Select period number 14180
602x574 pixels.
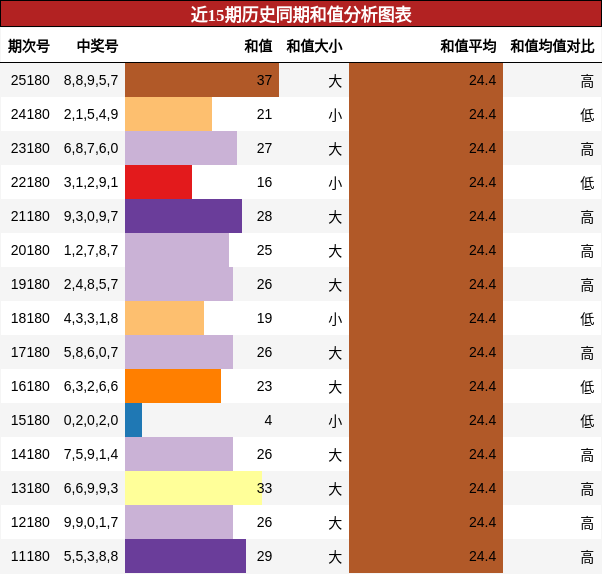click(x=30, y=454)
